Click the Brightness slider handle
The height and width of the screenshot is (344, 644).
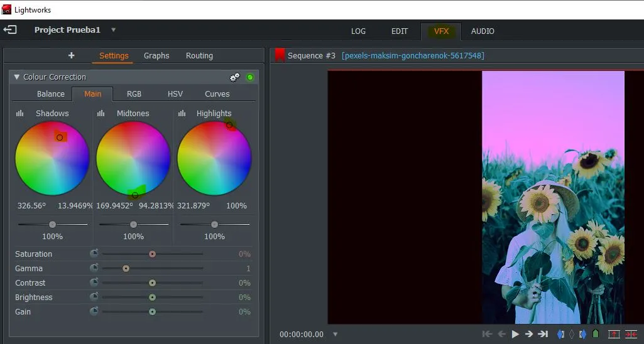pos(153,297)
